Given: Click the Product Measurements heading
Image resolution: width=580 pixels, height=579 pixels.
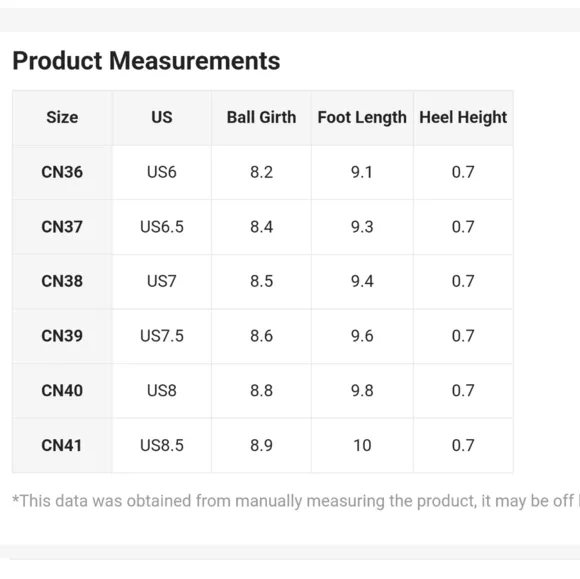Looking at the screenshot, I should coord(146,61).
